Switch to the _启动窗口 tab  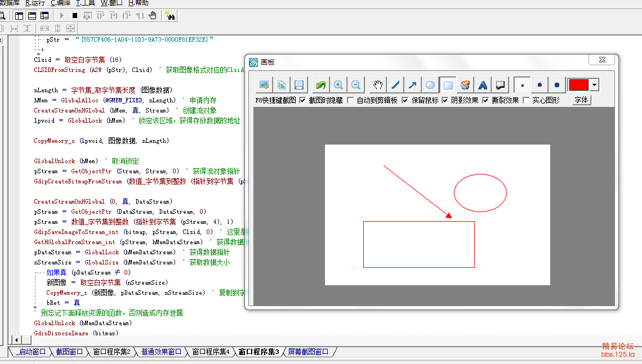[x=31, y=352]
